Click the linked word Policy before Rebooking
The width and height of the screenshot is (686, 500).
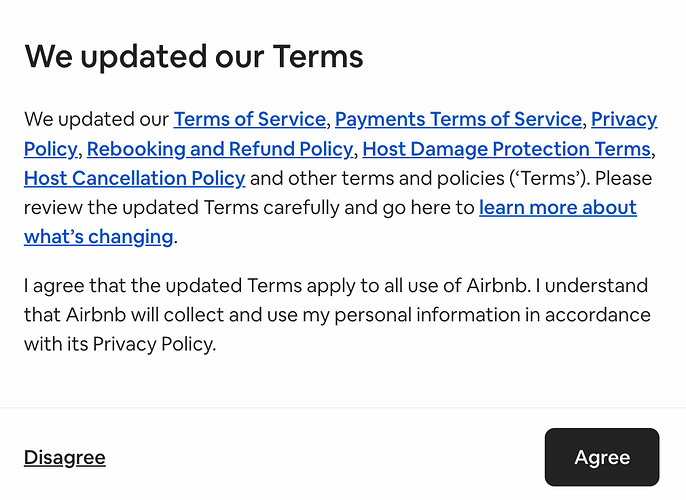click(x=51, y=149)
